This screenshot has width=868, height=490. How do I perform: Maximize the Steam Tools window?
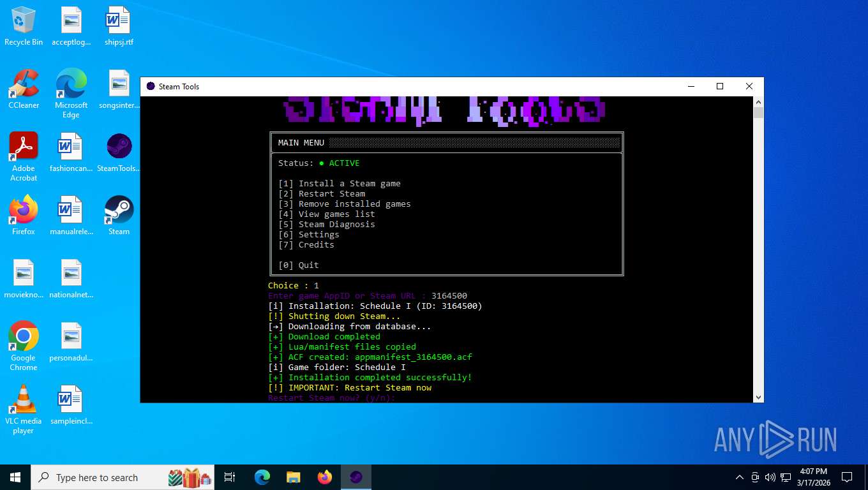pos(720,86)
